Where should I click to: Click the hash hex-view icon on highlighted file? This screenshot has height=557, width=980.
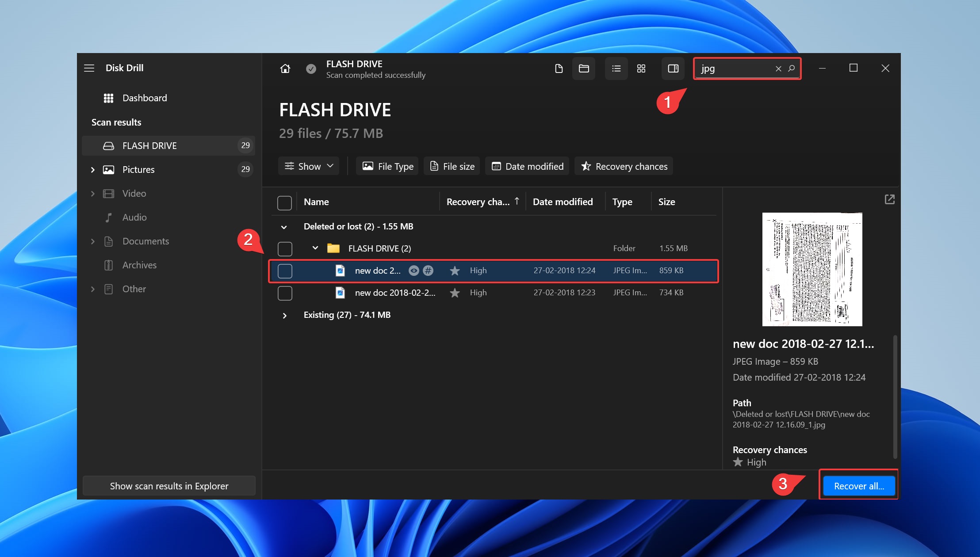(x=428, y=271)
